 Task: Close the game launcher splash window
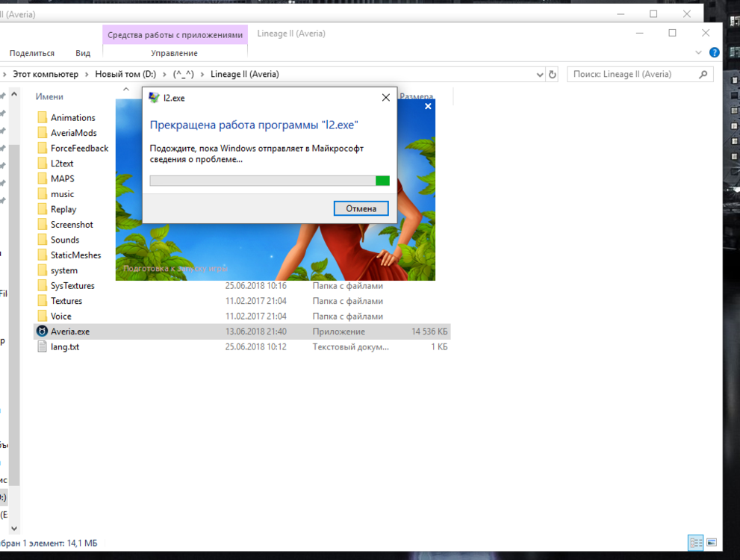coord(428,107)
